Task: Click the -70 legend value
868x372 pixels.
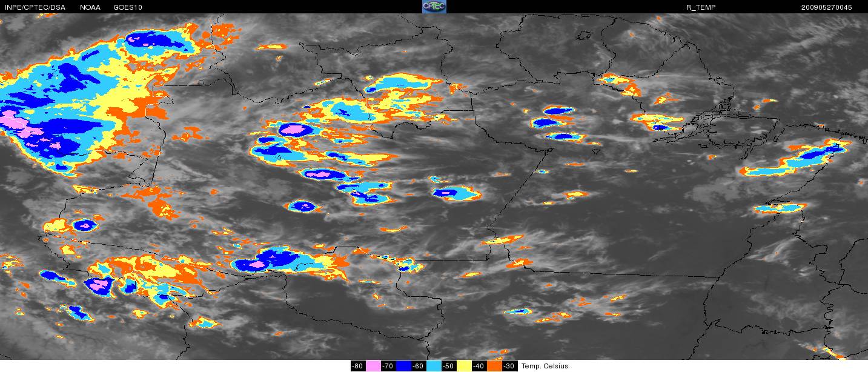Action: click(x=388, y=366)
